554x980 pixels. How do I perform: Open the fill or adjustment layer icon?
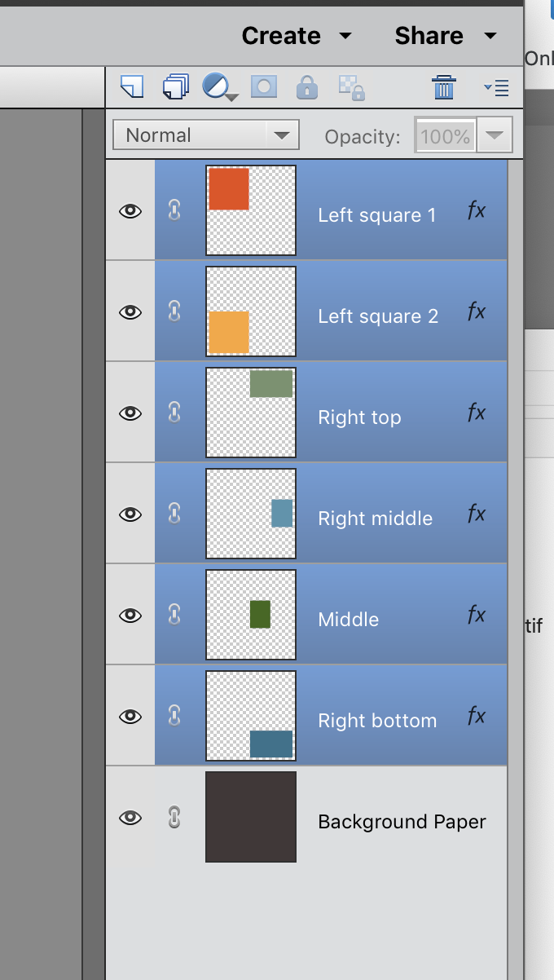(x=219, y=86)
